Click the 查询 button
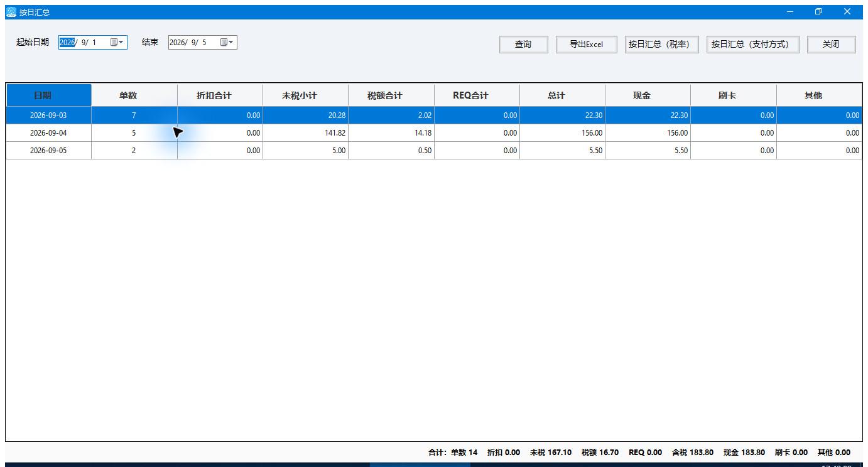Viewport: 868px width, 467px height. pos(524,45)
